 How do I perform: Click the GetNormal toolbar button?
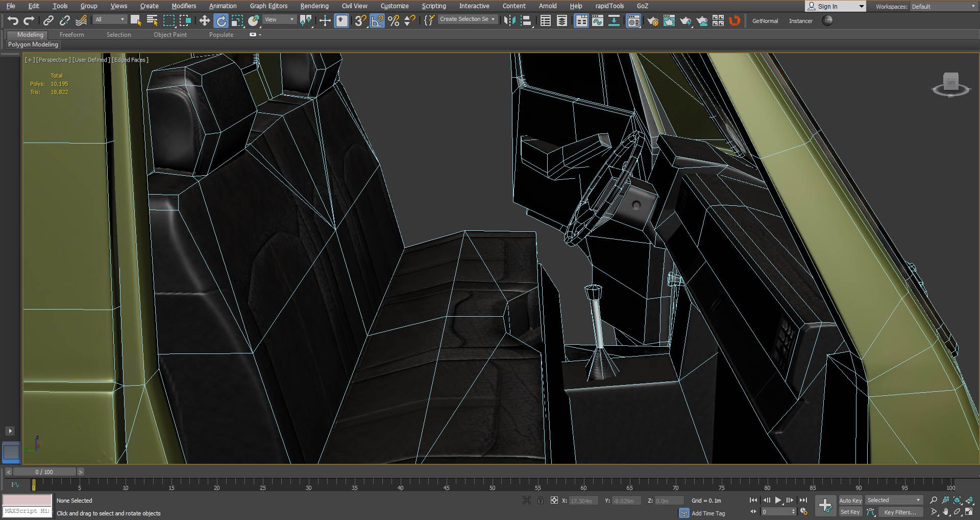pos(765,21)
